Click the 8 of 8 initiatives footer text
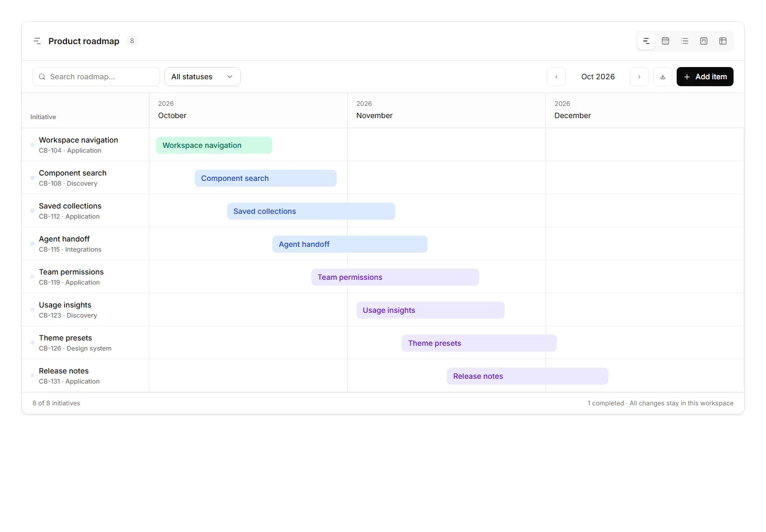This screenshot has width=766, height=532. point(56,403)
